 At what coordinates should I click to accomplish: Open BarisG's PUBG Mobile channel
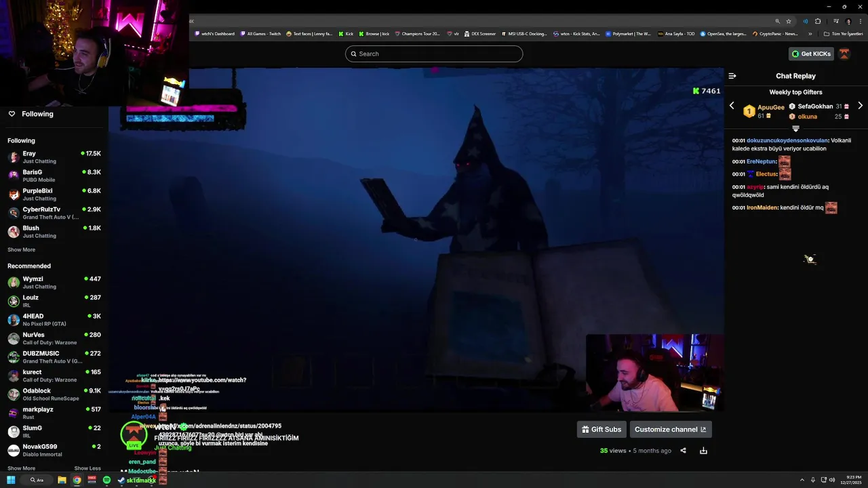click(x=54, y=176)
